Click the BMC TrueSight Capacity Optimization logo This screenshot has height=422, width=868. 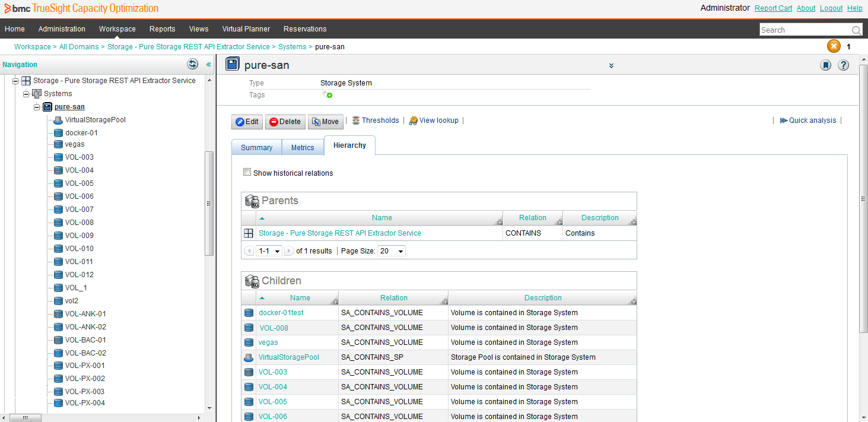pyautogui.click(x=81, y=8)
